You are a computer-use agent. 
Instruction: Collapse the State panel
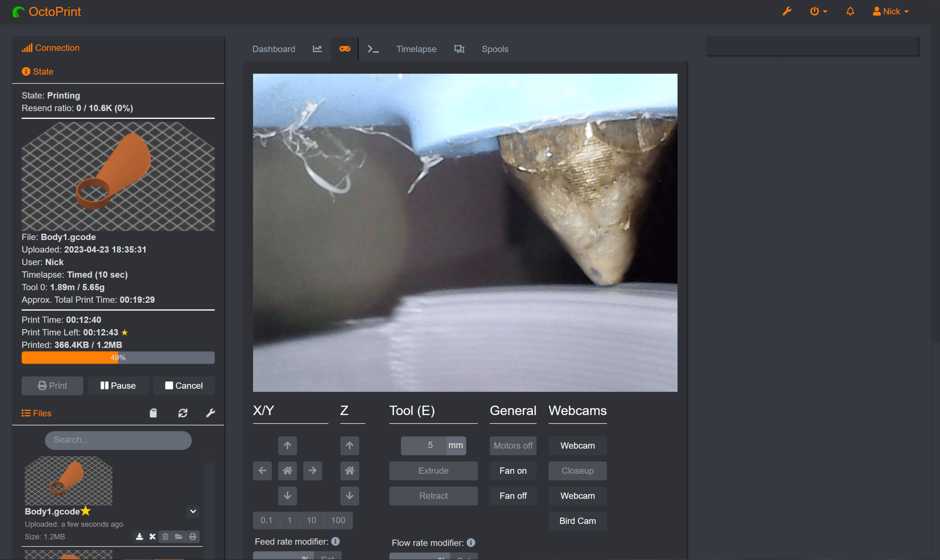[x=37, y=72]
